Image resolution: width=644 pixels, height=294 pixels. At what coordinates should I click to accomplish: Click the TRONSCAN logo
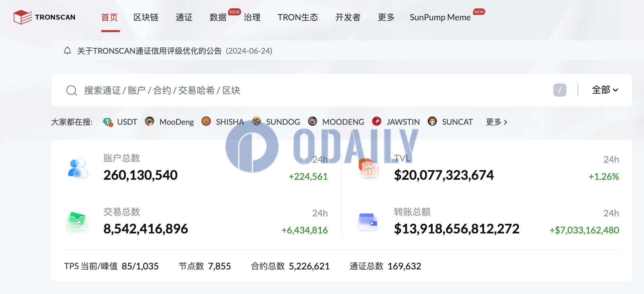[45, 17]
